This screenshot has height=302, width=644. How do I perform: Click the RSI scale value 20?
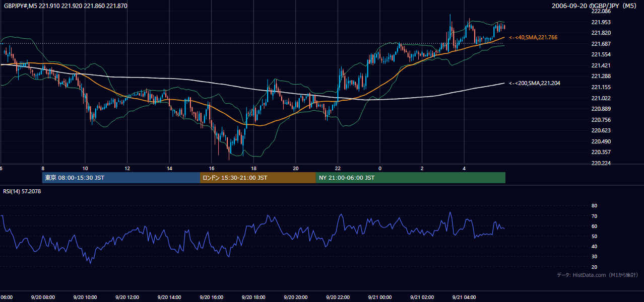[x=594, y=267]
